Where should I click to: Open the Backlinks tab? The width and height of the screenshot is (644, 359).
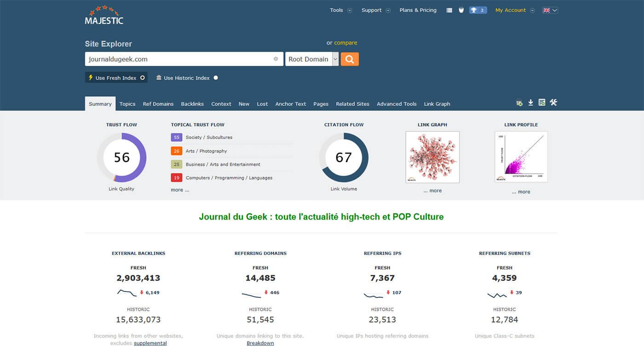[192, 104]
